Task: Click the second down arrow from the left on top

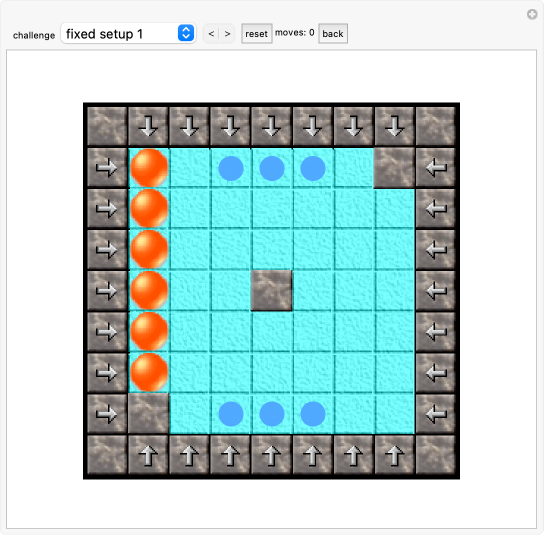Action: (x=189, y=126)
